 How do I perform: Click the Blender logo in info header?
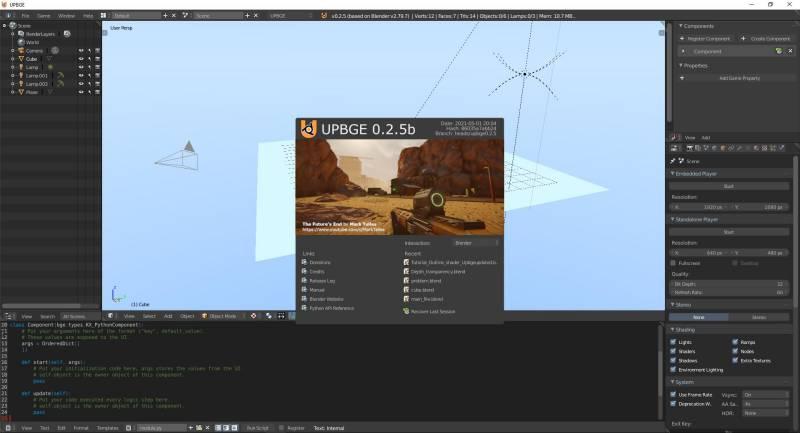tap(323, 16)
